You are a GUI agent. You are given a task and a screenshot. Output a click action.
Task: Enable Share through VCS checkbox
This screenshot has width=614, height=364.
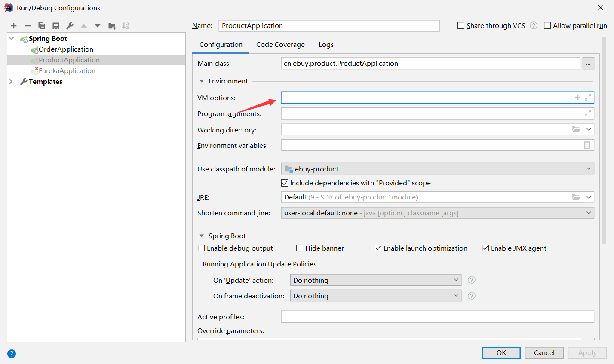[461, 26]
